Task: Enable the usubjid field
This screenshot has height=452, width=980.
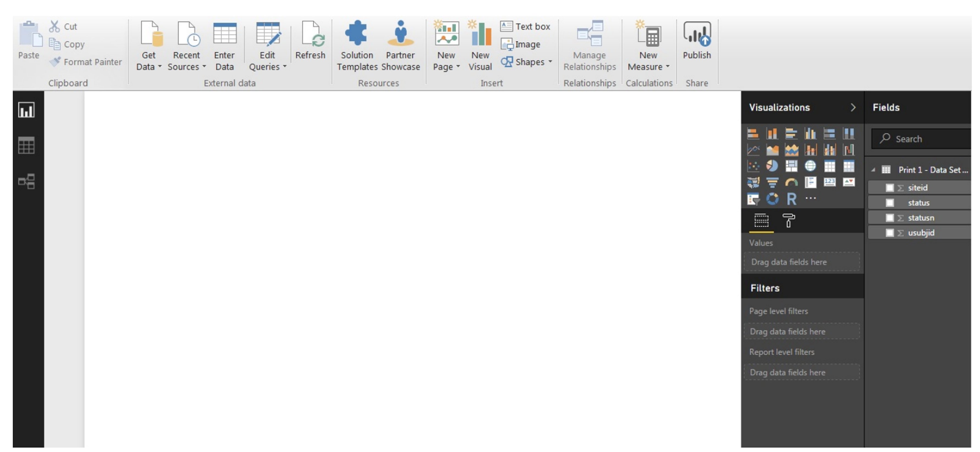Action: pyautogui.click(x=890, y=233)
